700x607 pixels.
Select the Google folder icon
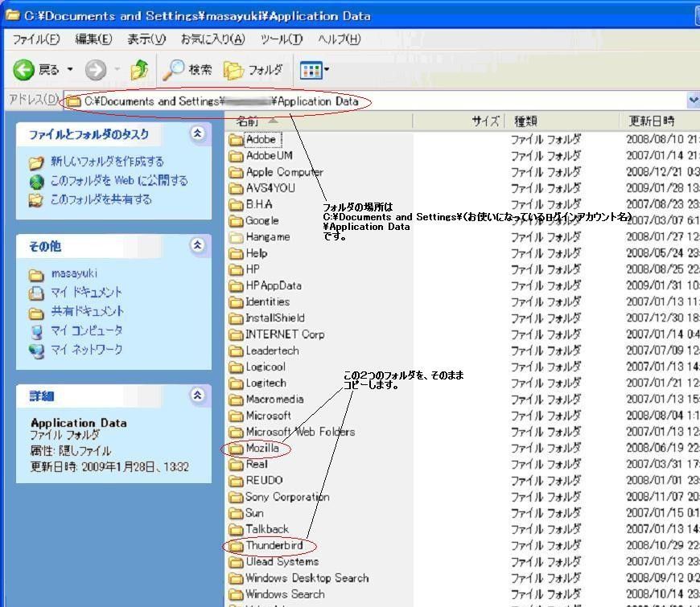[x=237, y=221]
